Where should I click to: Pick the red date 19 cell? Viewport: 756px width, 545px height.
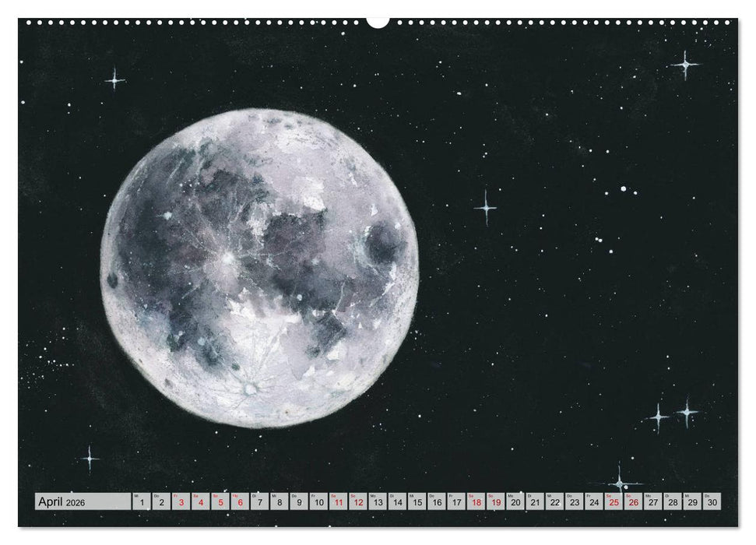[495, 502]
